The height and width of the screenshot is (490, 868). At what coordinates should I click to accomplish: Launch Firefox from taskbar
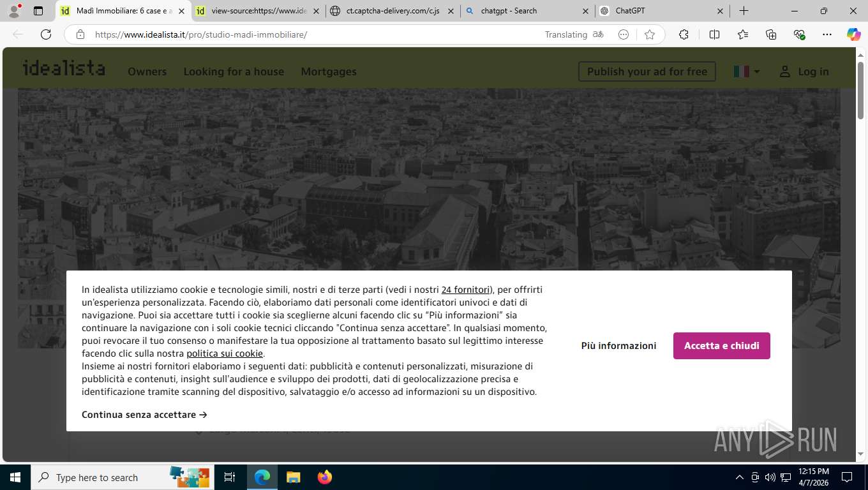tap(325, 477)
